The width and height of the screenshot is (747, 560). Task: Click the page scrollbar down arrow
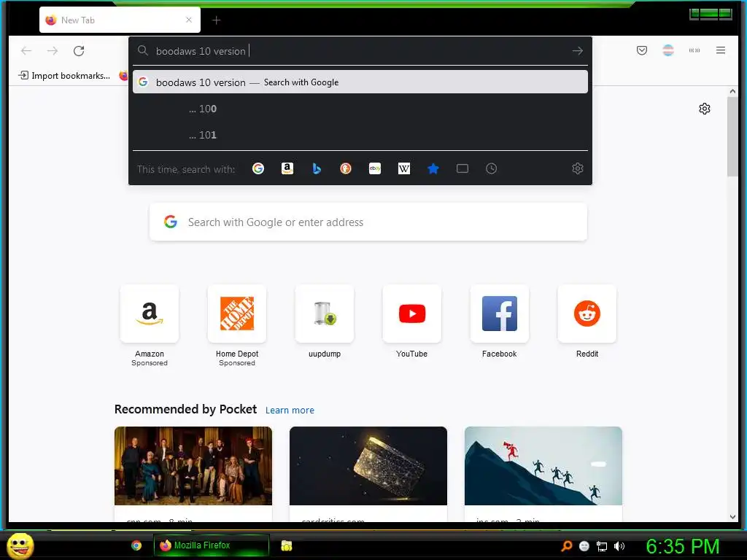732,517
